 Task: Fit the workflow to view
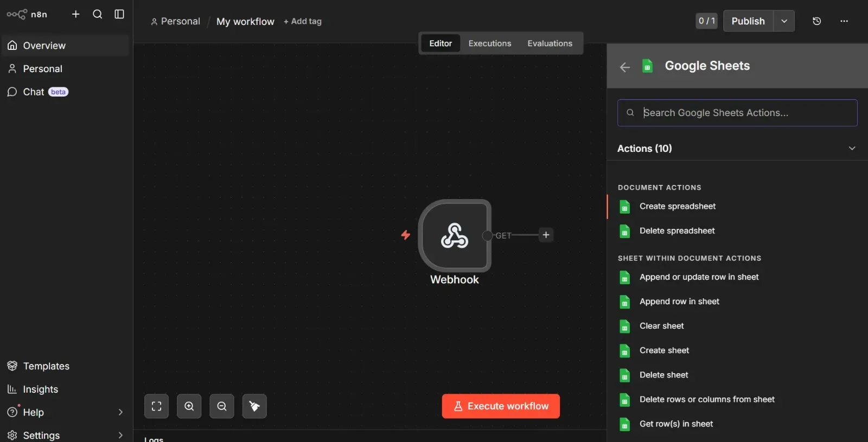[156, 406]
